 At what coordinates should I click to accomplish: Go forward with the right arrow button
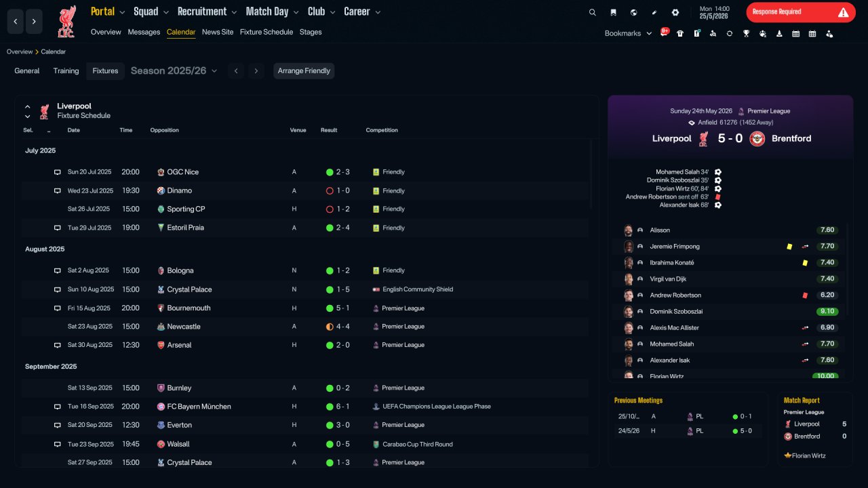[x=35, y=22]
